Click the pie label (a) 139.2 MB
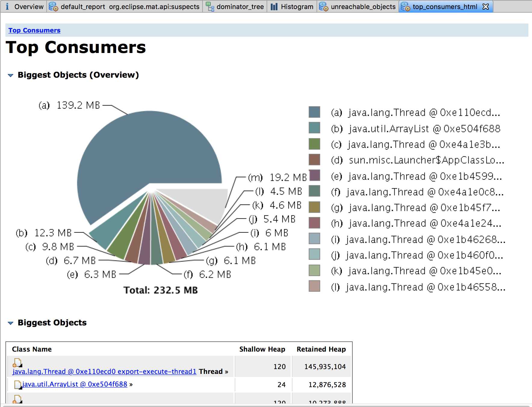This screenshot has height=407, width=532. pyautogui.click(x=69, y=105)
